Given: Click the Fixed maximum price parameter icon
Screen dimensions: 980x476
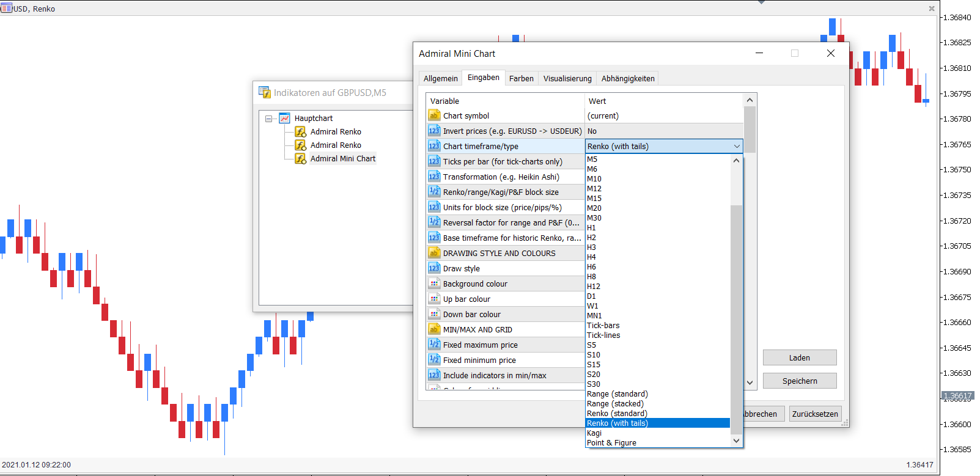Looking at the screenshot, I should pos(434,345).
